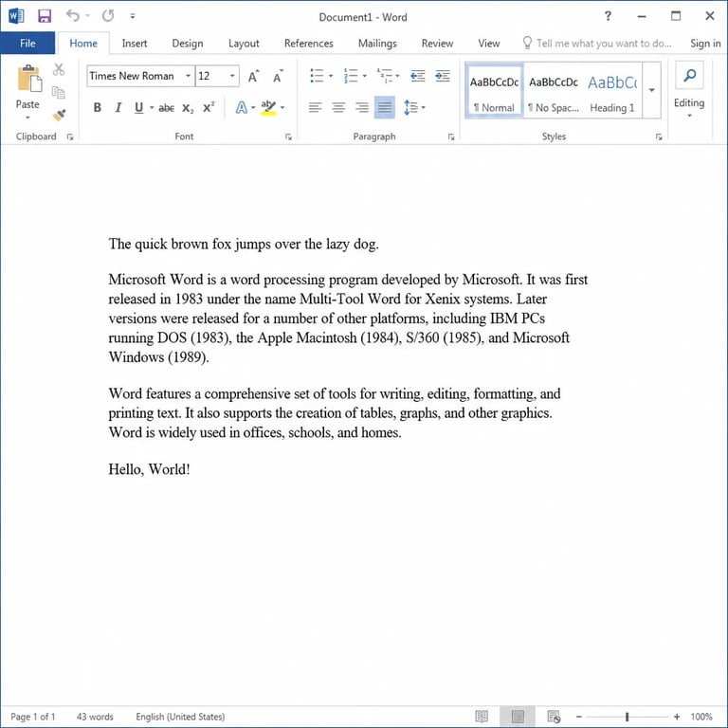This screenshot has height=728, width=728.
Task: Apply Text Effects and Typography
Action: (242, 108)
